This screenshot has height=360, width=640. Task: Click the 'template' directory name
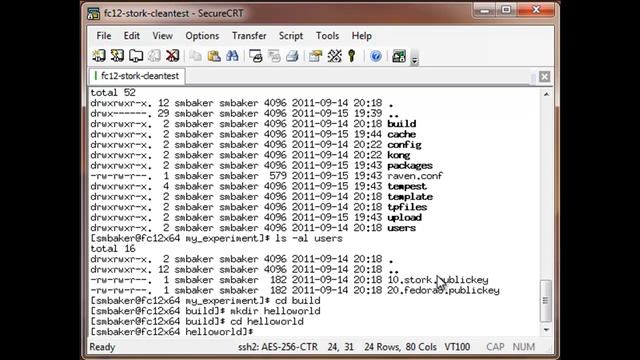click(410, 197)
